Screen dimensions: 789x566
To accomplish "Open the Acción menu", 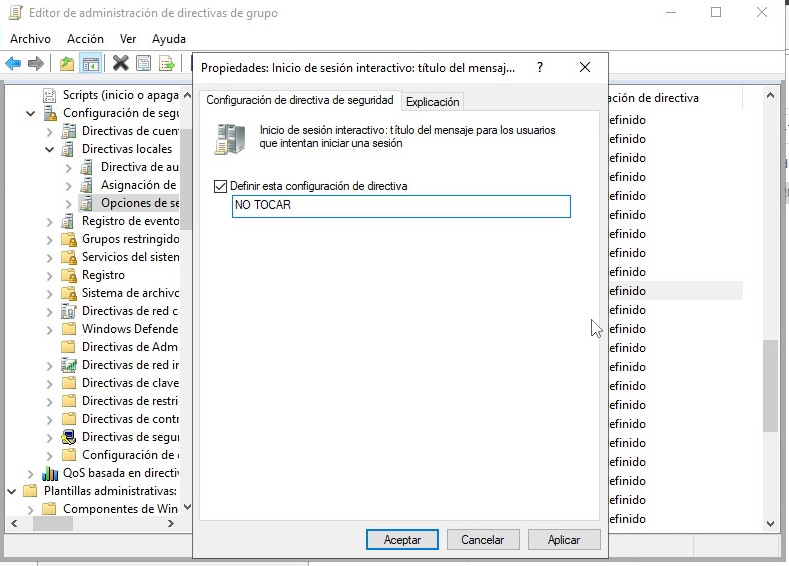I will pyautogui.click(x=85, y=38).
